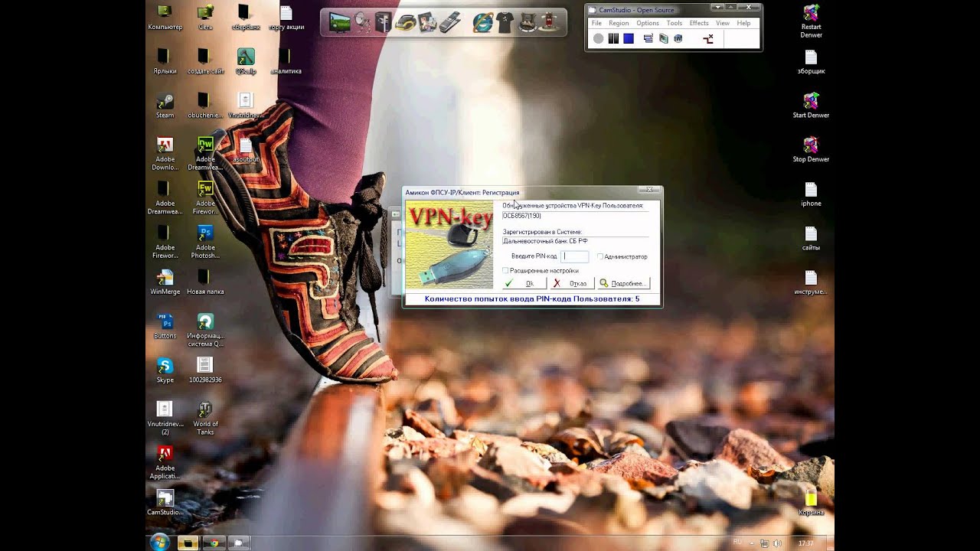This screenshot has width=980, height=551.
Task: Open CamStudio Region menu
Action: [619, 23]
